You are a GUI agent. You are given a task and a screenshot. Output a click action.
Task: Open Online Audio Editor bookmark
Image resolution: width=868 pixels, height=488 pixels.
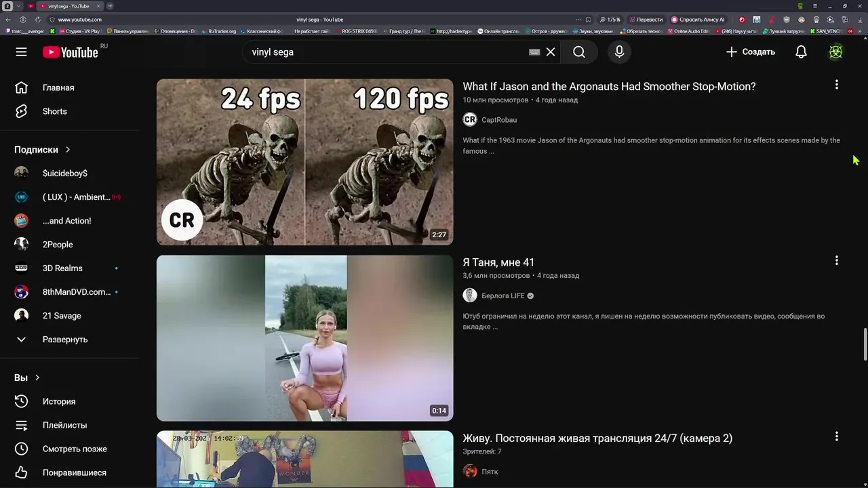(x=688, y=31)
